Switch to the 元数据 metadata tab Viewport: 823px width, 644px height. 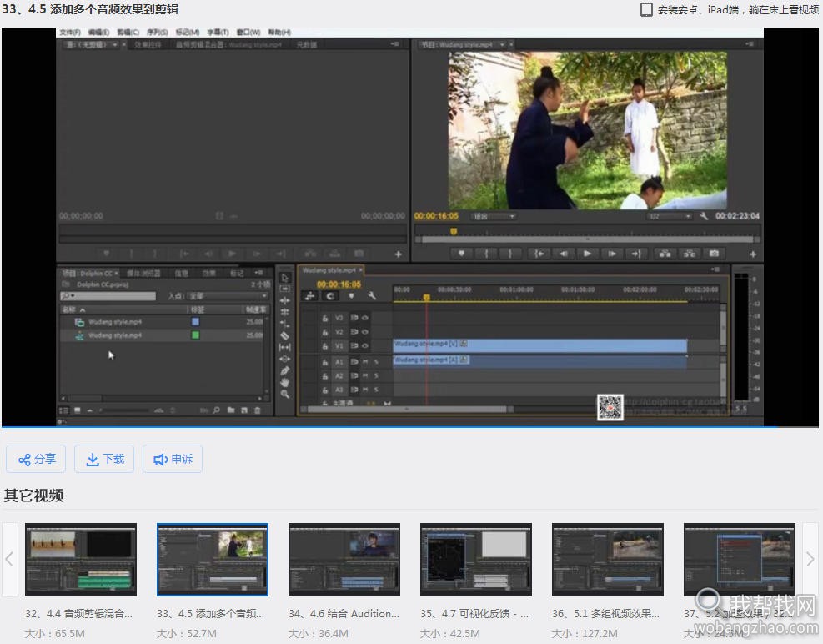(307, 45)
